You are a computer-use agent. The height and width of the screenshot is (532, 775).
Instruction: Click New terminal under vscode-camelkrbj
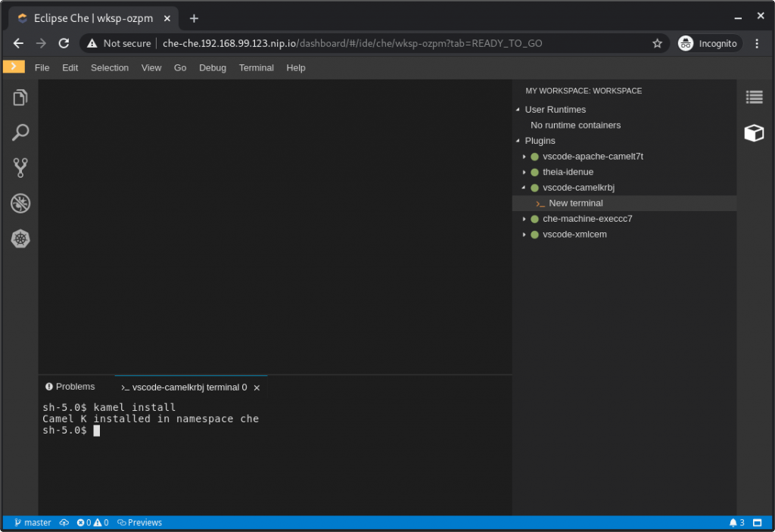[575, 203]
